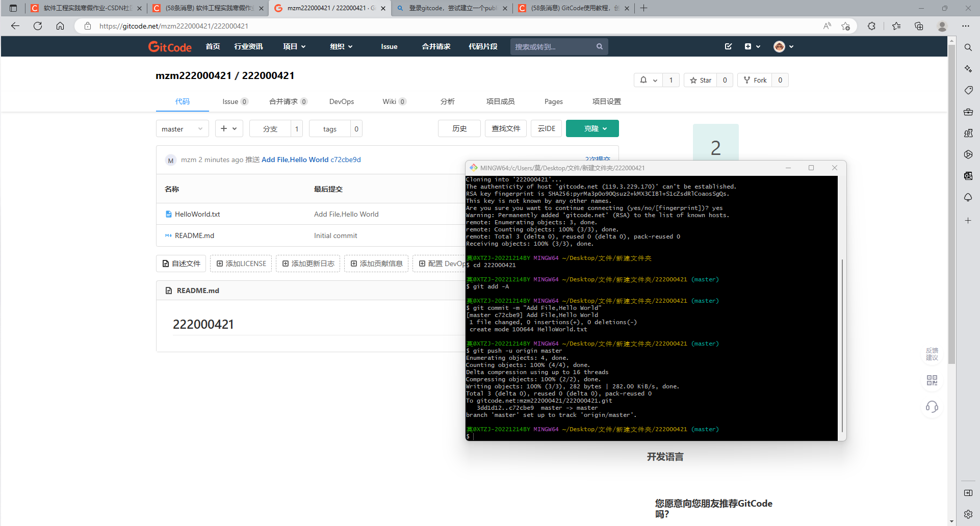Switch to the 代码 tab
The image size is (980, 526).
point(183,101)
